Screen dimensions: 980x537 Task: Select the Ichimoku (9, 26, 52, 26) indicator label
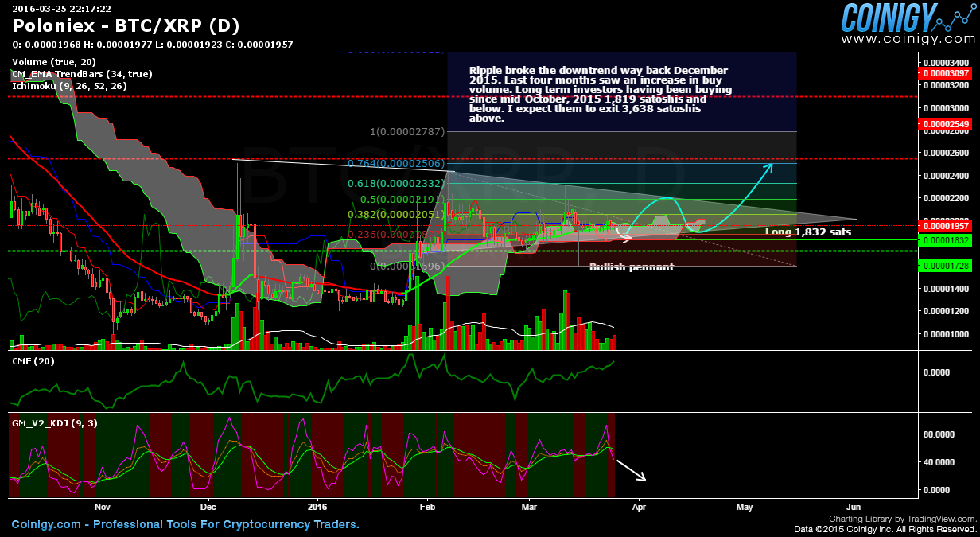tap(69, 86)
